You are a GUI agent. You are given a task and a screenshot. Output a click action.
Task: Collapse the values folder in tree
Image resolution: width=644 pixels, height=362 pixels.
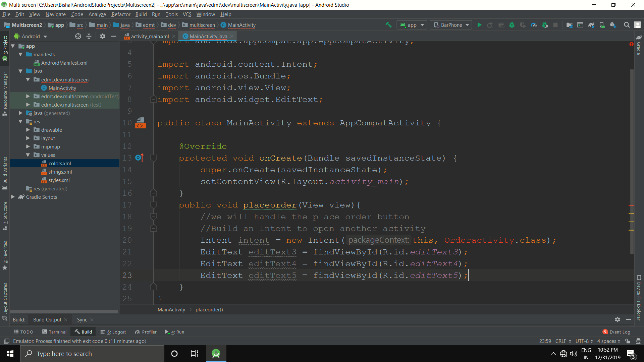28,155
